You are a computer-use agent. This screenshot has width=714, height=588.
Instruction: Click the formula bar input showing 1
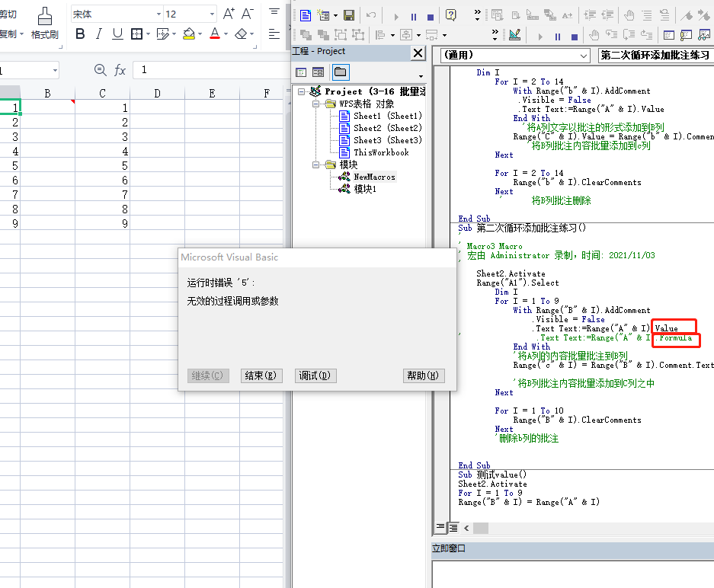(211, 69)
